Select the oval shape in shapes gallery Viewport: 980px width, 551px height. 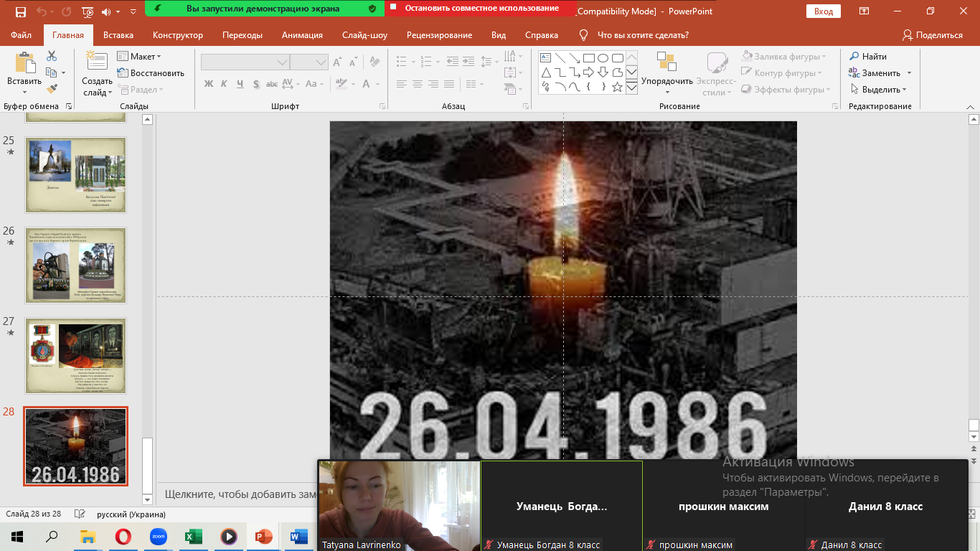click(603, 57)
